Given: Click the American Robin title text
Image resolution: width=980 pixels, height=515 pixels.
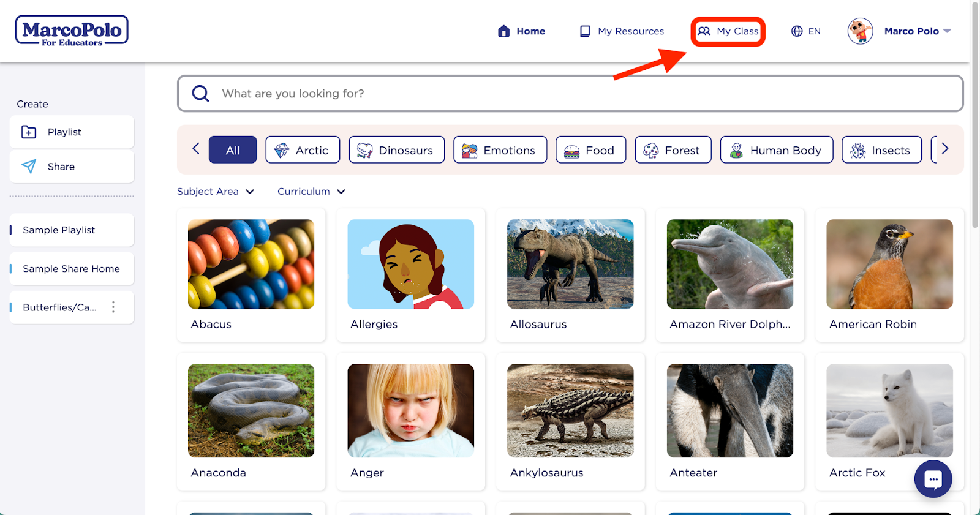Looking at the screenshot, I should [x=873, y=324].
